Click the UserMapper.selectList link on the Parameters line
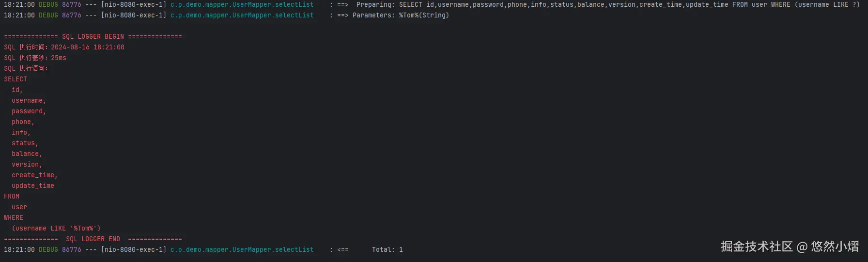Screen dimensions: 868x262 point(242,15)
